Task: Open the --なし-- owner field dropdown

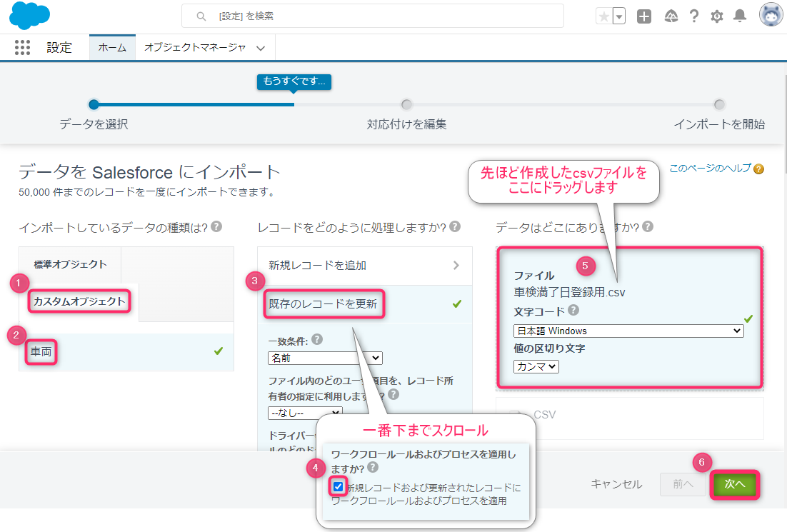Action: (x=305, y=413)
